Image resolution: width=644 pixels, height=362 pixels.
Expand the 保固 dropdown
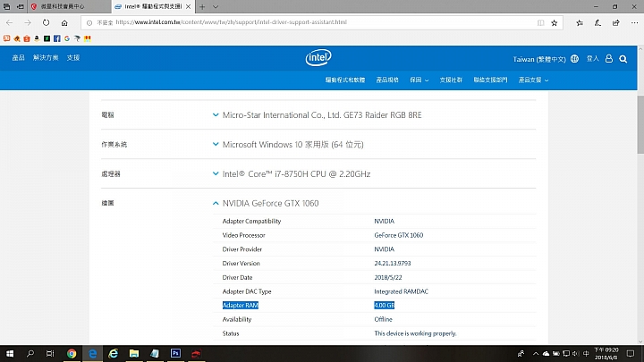tap(419, 80)
